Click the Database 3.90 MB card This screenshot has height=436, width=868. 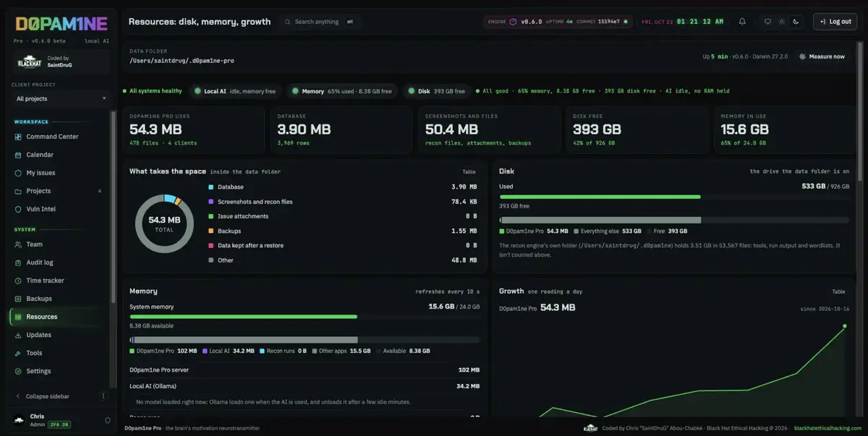(x=340, y=129)
